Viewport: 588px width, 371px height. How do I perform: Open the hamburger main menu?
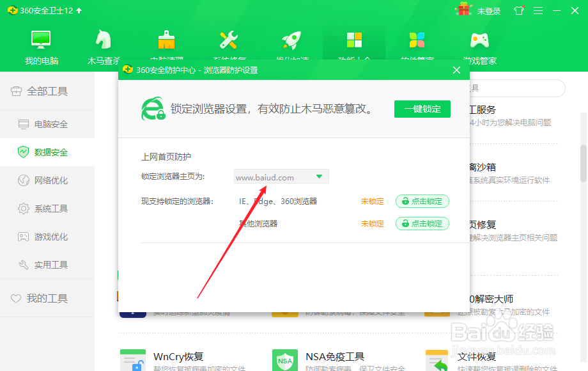538,11
